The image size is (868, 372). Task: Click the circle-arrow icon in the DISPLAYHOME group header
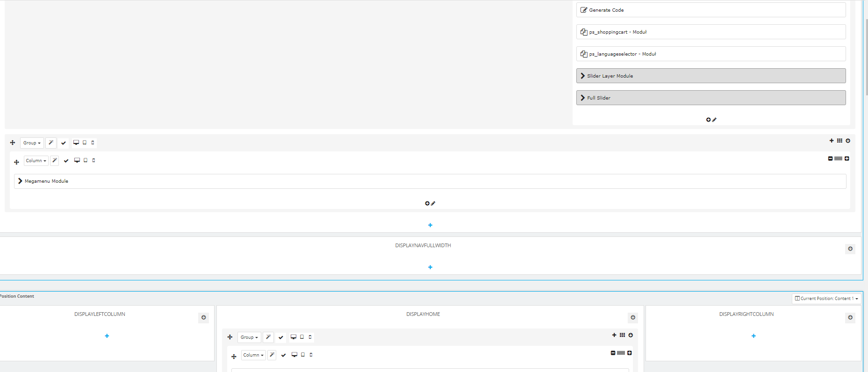631,335
